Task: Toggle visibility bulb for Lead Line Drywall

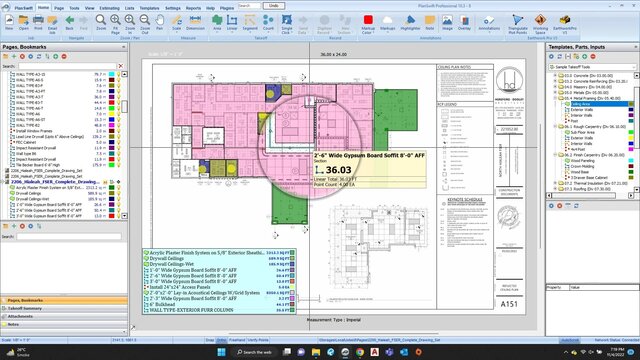Action: (x=119, y=137)
